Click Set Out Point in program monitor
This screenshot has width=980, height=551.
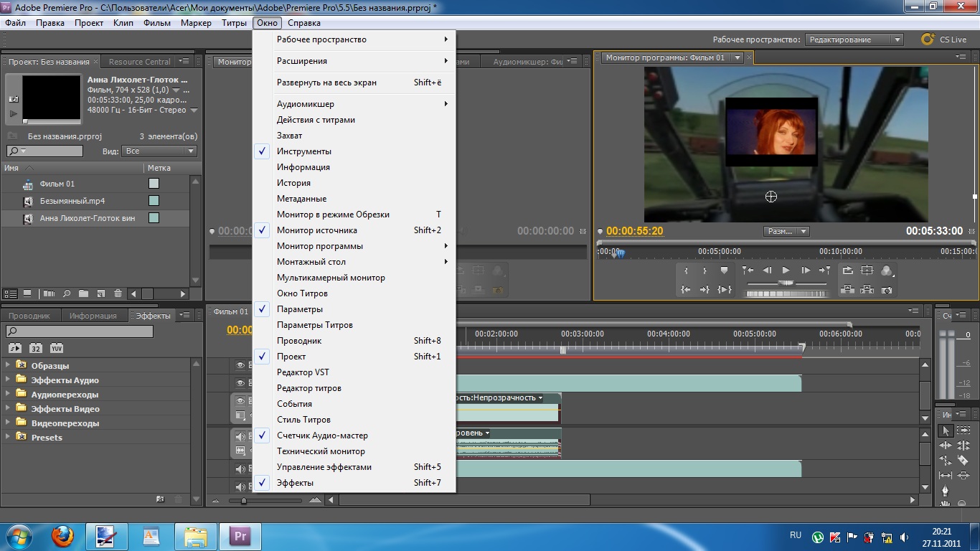point(705,270)
